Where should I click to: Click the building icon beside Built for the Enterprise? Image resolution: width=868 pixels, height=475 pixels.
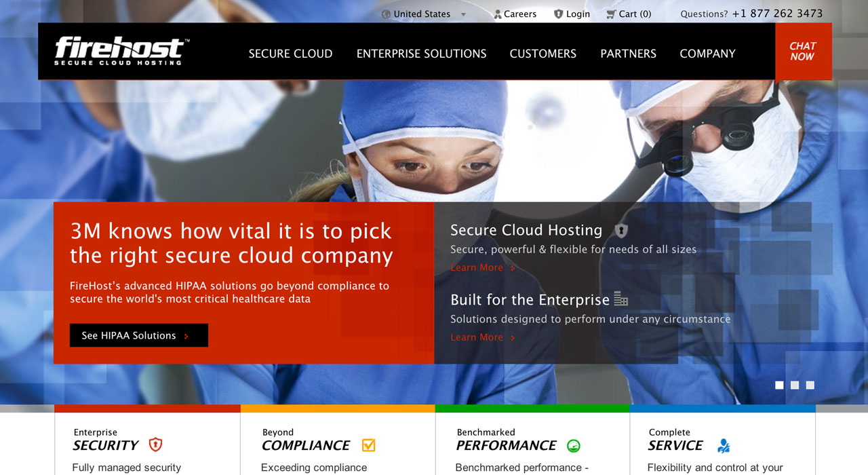[621, 299]
